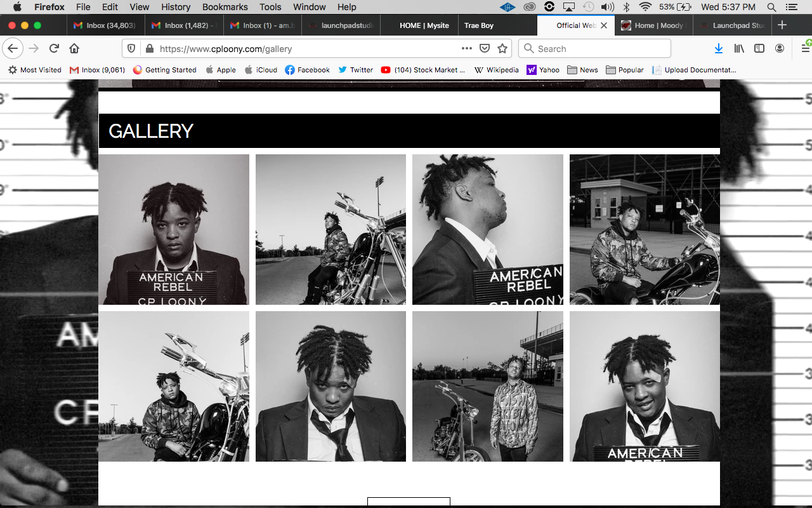Open the Time Machine menu bar icon
Viewport: 812px width, 508px height.
click(589, 7)
